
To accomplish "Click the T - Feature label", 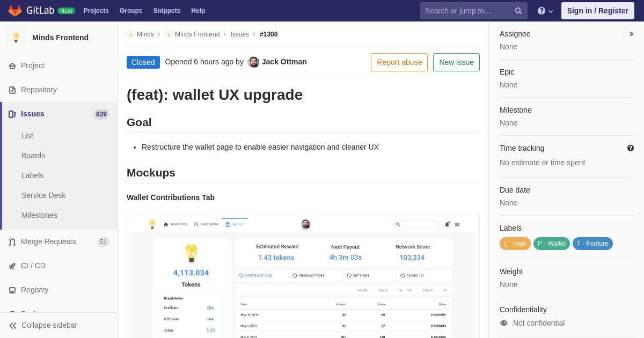I will pyautogui.click(x=592, y=244).
